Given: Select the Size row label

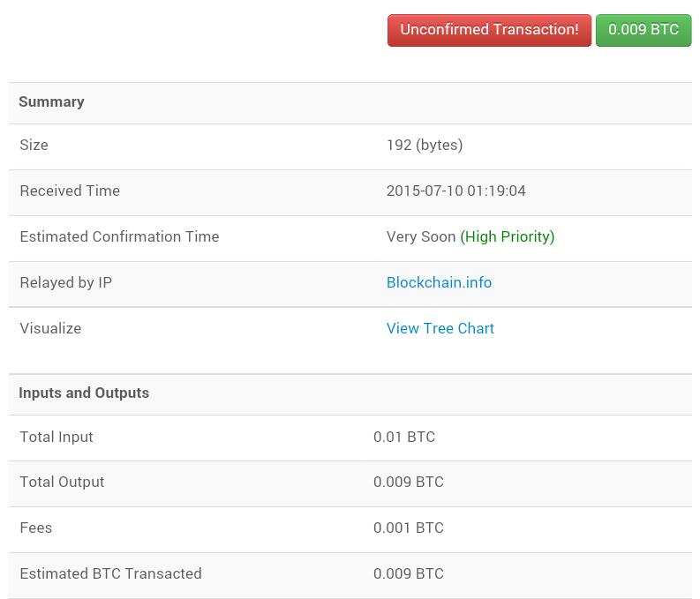Looking at the screenshot, I should (34, 145).
